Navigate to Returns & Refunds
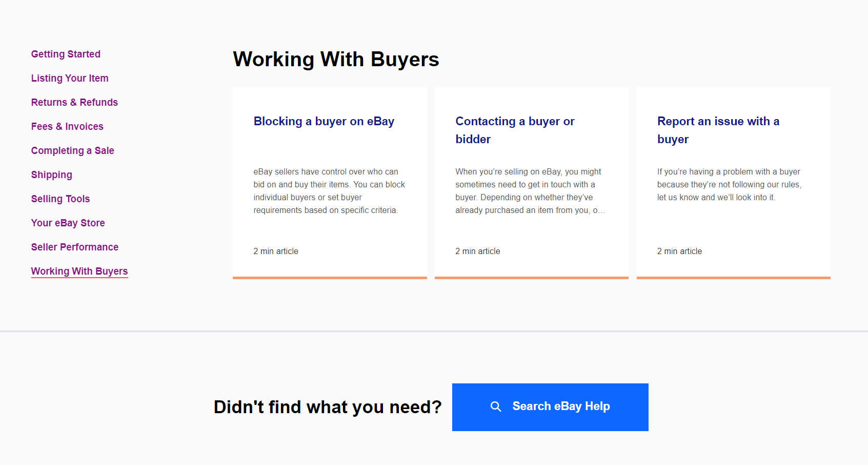Viewport: 868px width, 465px height. 74,102
